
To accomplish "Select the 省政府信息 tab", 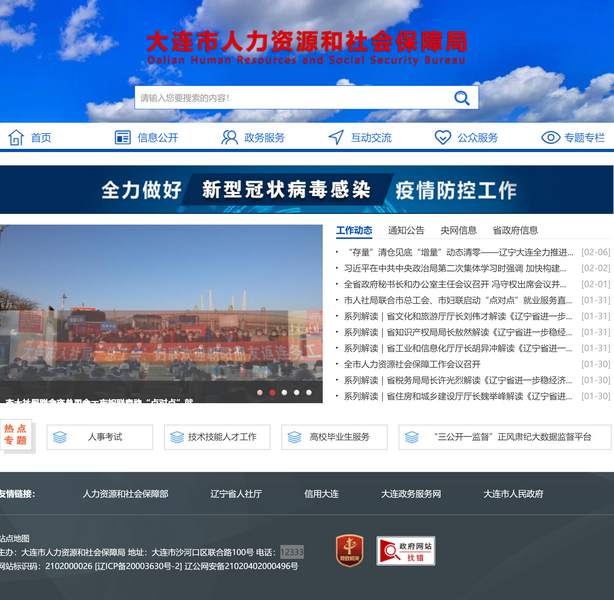I will 515,230.
